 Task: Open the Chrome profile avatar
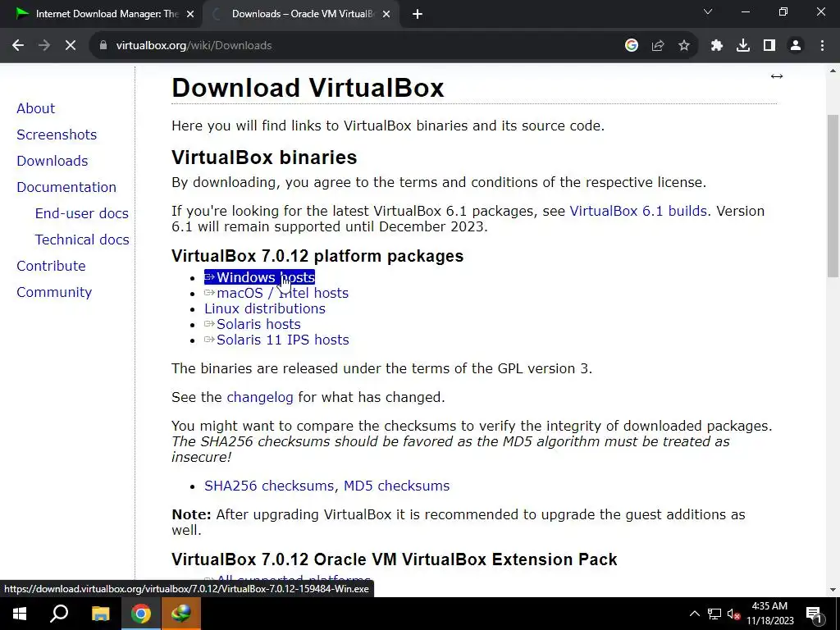click(x=796, y=46)
